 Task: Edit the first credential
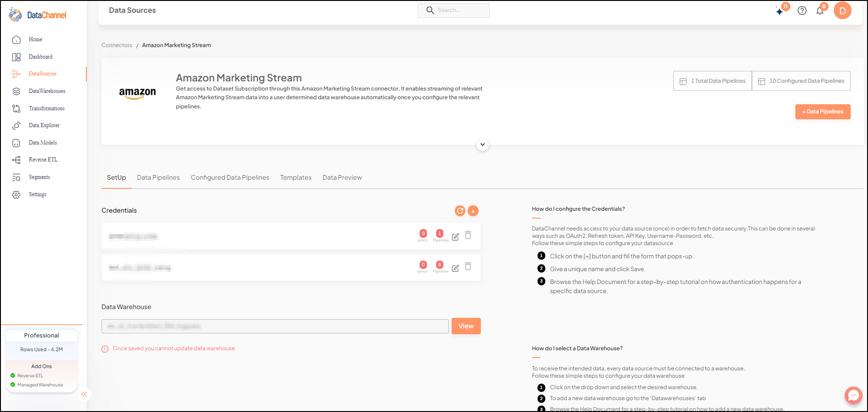point(455,237)
